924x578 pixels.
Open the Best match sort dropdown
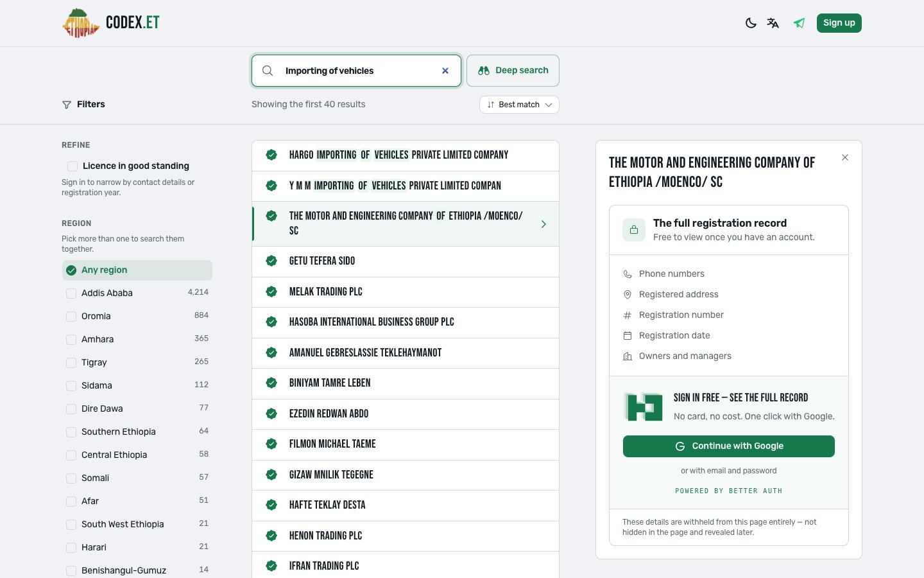519,105
